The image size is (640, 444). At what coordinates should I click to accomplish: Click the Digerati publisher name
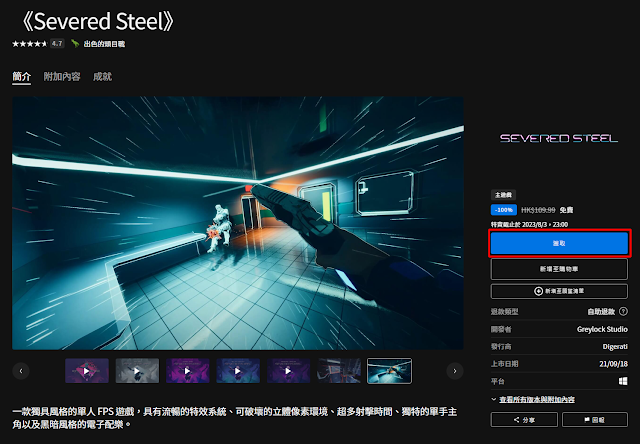[x=615, y=346]
